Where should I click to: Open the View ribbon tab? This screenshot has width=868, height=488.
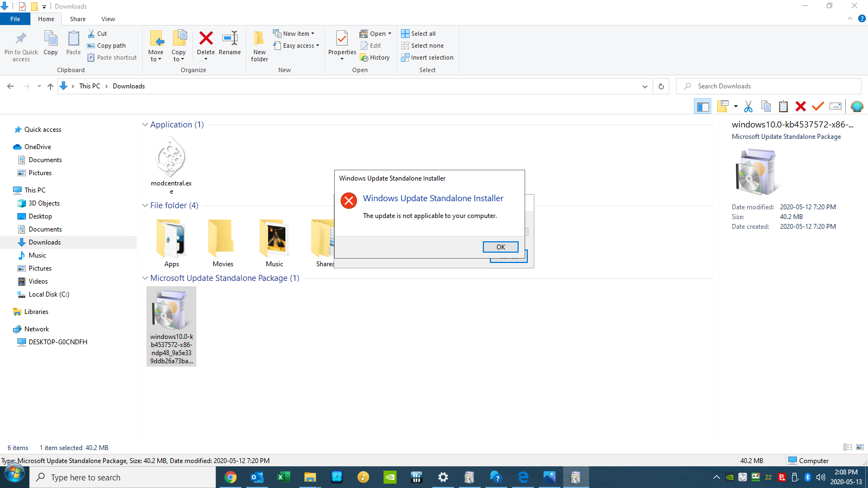pyautogui.click(x=108, y=19)
